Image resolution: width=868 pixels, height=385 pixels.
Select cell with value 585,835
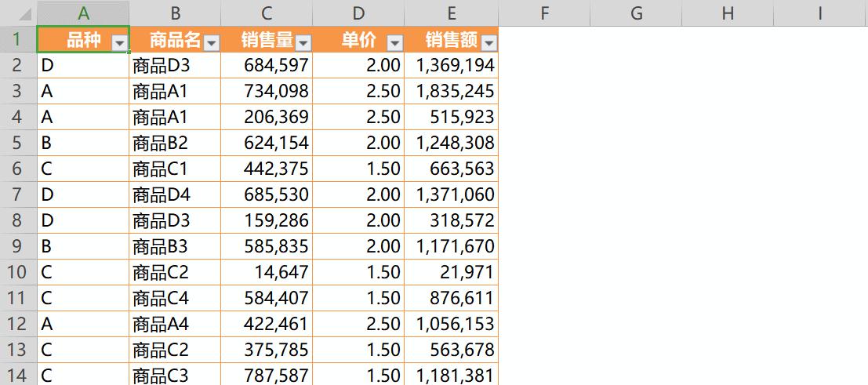pyautogui.click(x=267, y=246)
